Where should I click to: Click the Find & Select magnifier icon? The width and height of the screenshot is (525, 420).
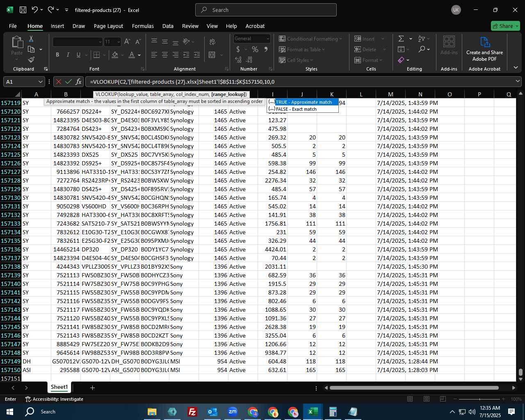click(422, 49)
